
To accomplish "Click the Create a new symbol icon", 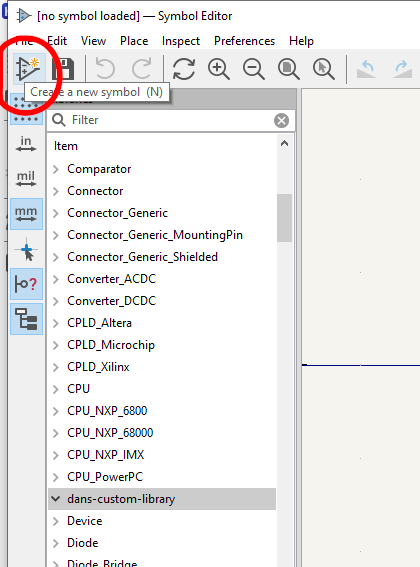I will point(28,68).
